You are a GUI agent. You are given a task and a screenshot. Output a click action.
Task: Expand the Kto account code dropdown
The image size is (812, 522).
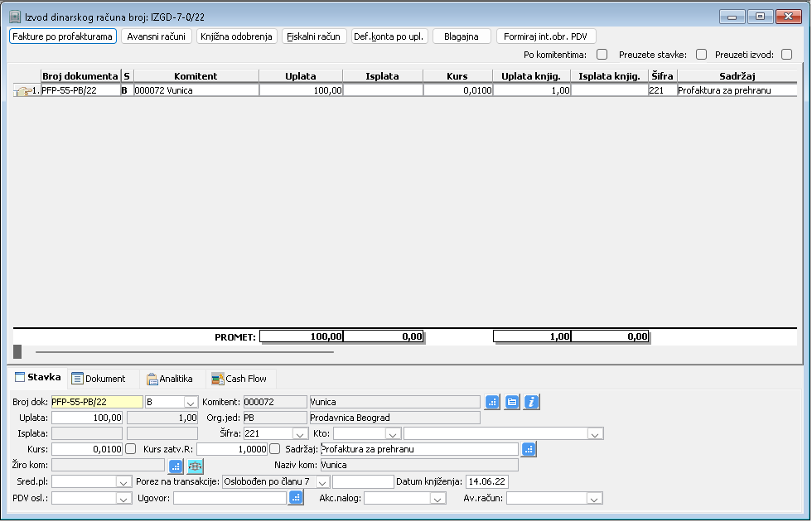click(393, 434)
